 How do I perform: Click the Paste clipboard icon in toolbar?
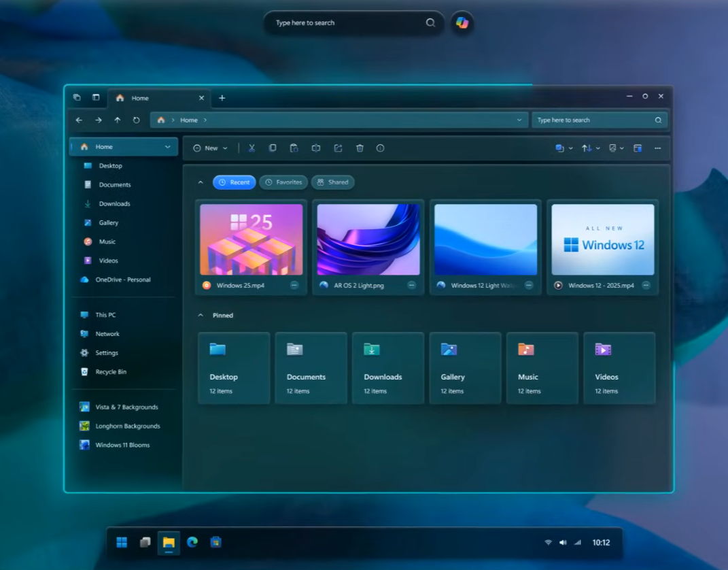(294, 148)
